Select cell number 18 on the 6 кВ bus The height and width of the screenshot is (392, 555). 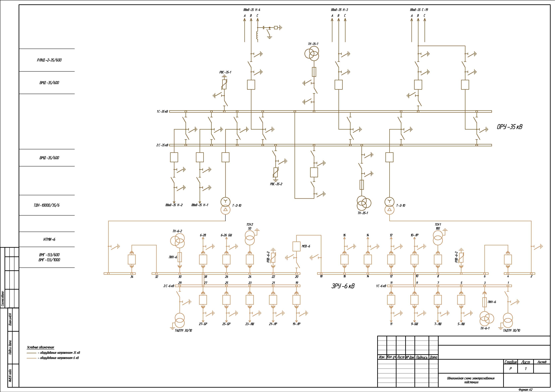321,276
